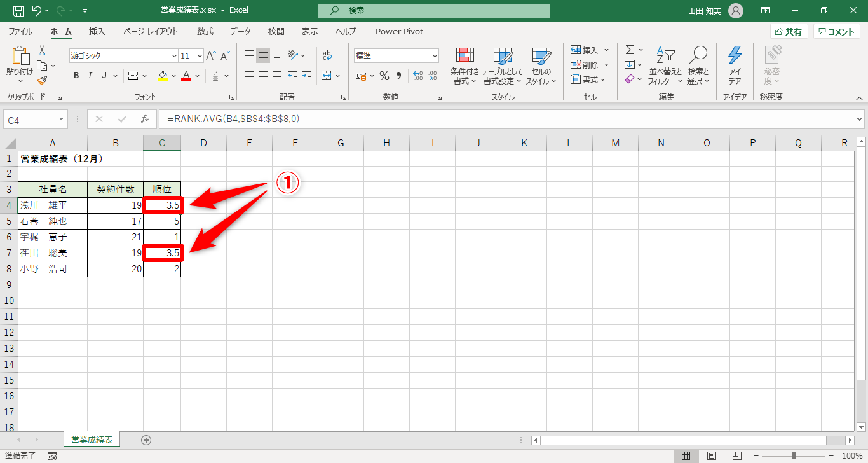Image resolution: width=868 pixels, height=463 pixels.
Task: Adjust the zoom slider
Action: tap(794, 456)
